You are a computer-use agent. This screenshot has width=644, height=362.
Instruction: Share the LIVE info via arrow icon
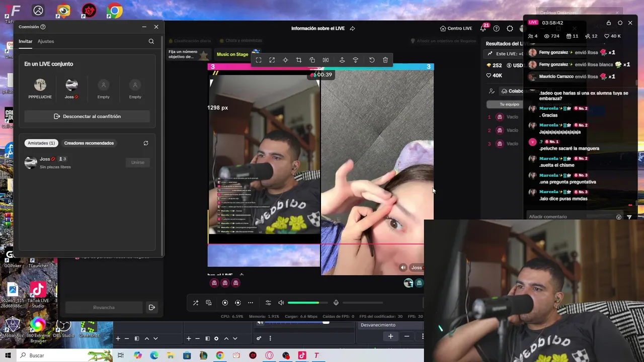tap(352, 29)
